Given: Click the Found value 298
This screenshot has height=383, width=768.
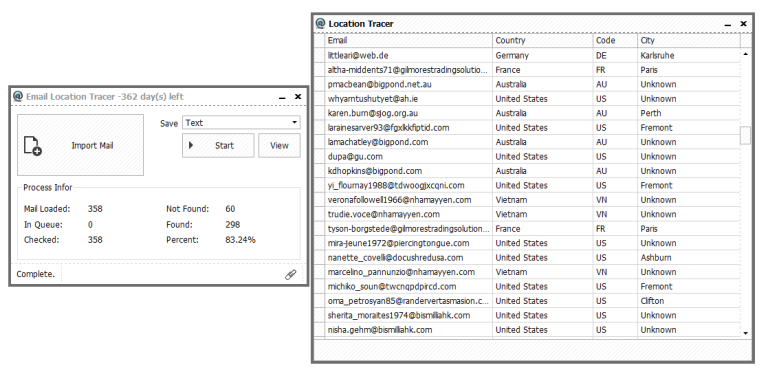Looking at the screenshot, I should coord(232,224).
